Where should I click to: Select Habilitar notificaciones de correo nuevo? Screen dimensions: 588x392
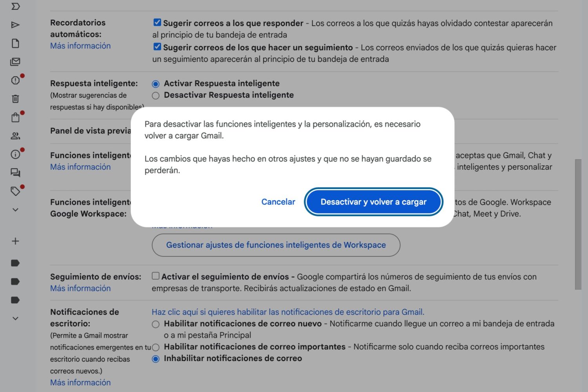click(x=156, y=324)
